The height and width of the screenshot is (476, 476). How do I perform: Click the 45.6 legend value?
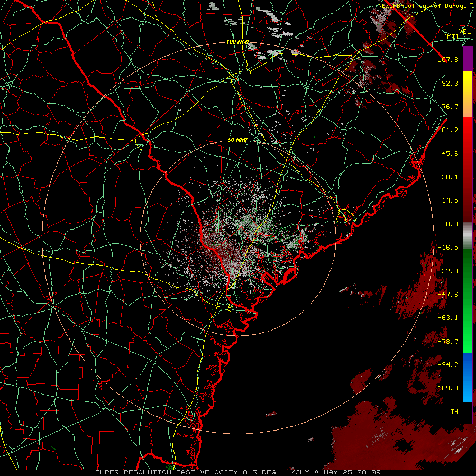450,153
